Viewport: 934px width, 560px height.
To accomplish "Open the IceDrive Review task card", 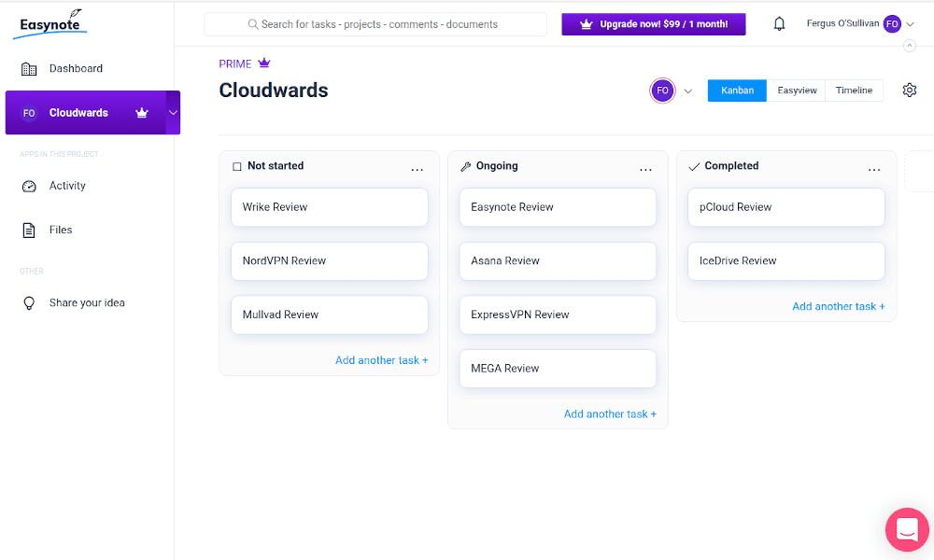I will 786,260.
